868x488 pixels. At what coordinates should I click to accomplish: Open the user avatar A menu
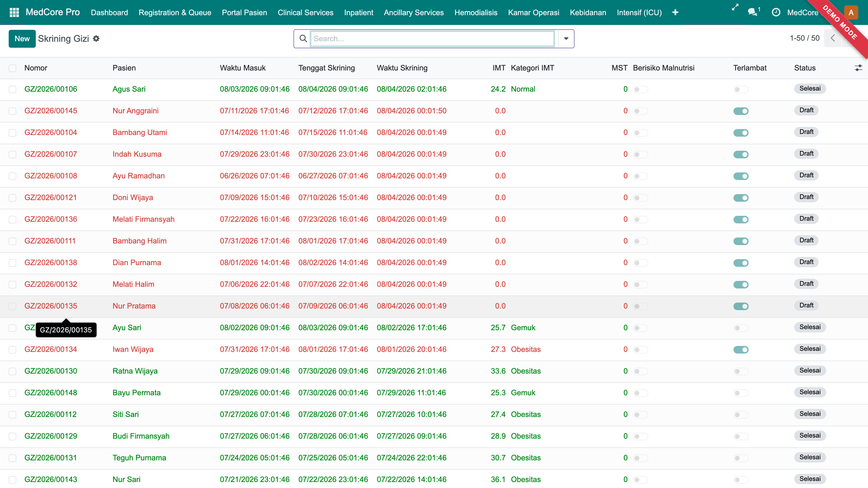point(851,12)
